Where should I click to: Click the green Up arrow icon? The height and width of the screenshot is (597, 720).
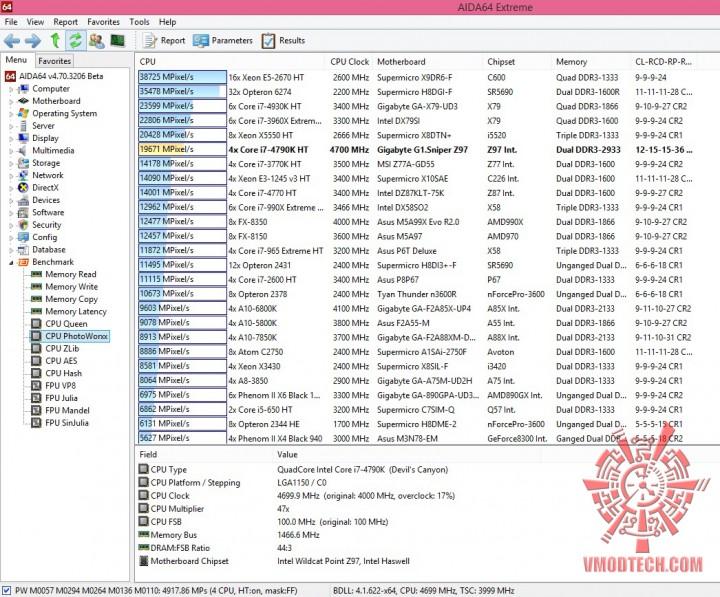pos(55,40)
